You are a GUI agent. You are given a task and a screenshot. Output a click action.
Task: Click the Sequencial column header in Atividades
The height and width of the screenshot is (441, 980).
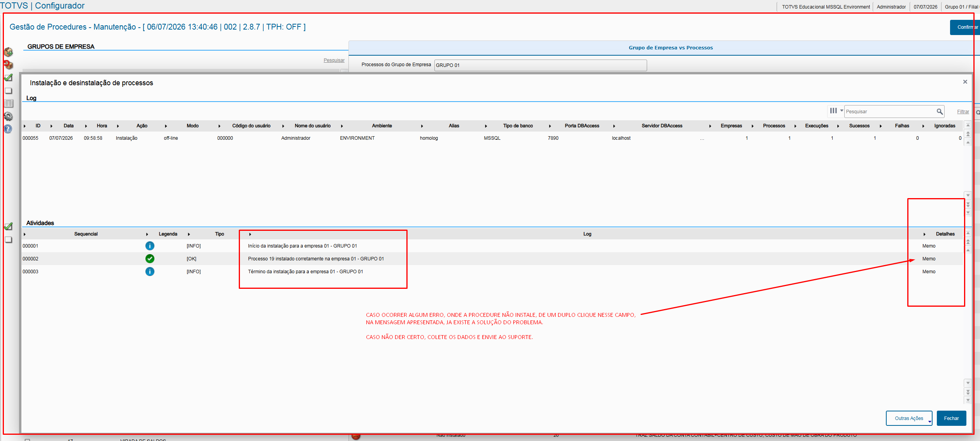click(x=86, y=234)
